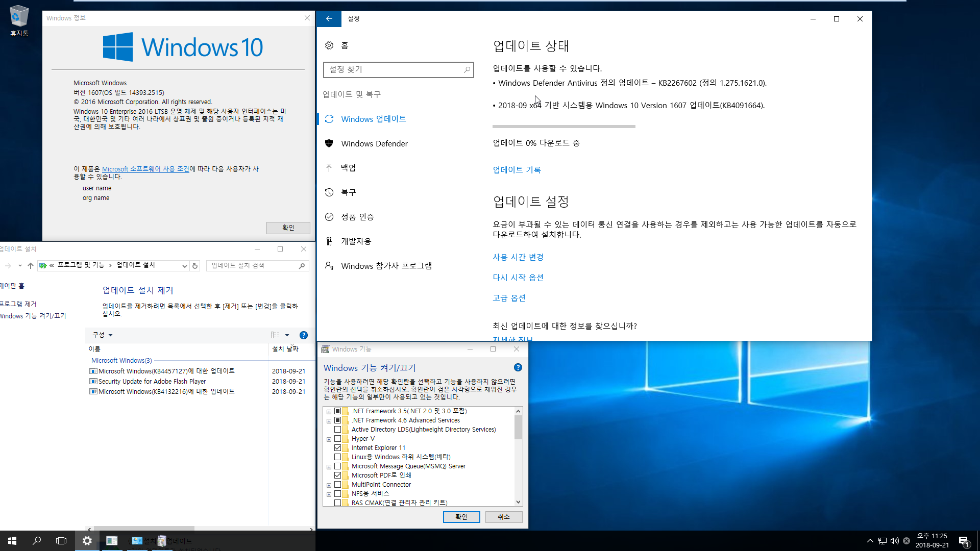This screenshot has height=551, width=980.
Task: Expand the Hyper-V tree node
Action: pos(329,439)
